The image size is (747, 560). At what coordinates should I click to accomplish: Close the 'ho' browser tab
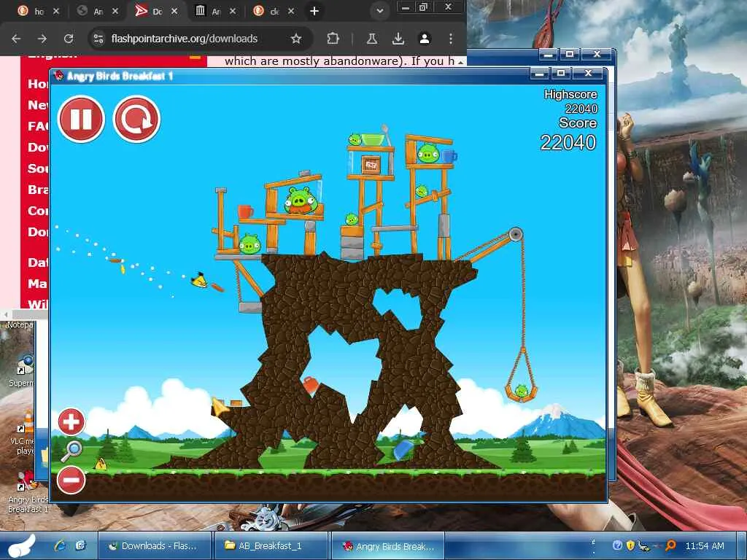(56, 11)
